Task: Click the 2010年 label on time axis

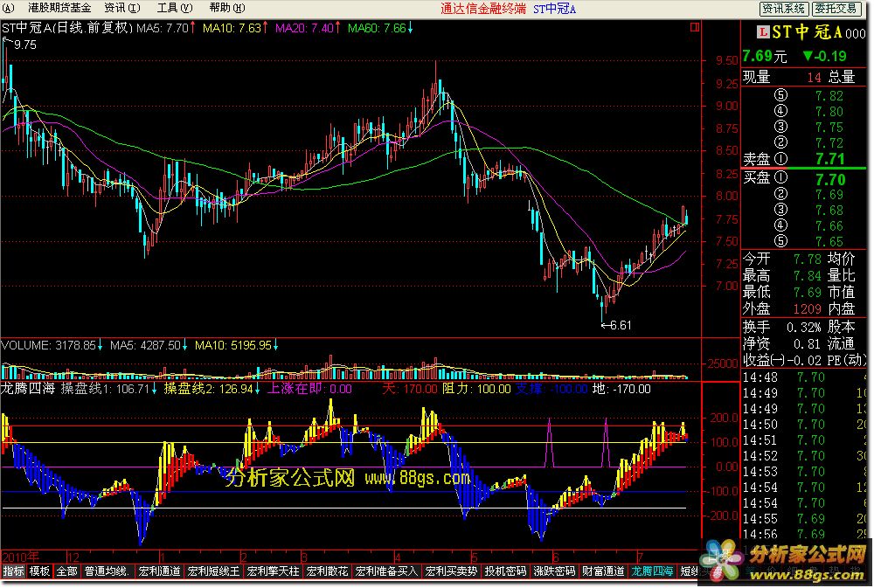Action: click(x=21, y=557)
